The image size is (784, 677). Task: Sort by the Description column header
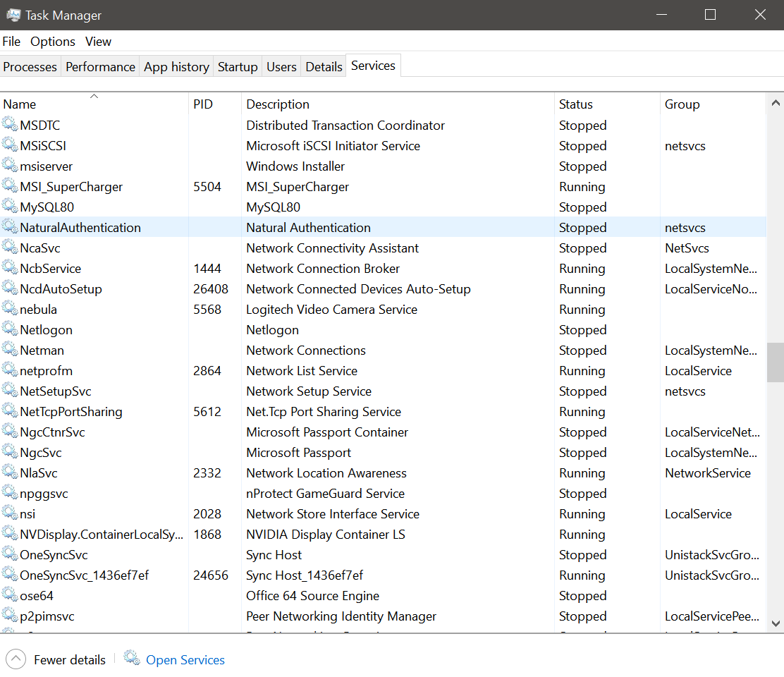[x=398, y=104]
